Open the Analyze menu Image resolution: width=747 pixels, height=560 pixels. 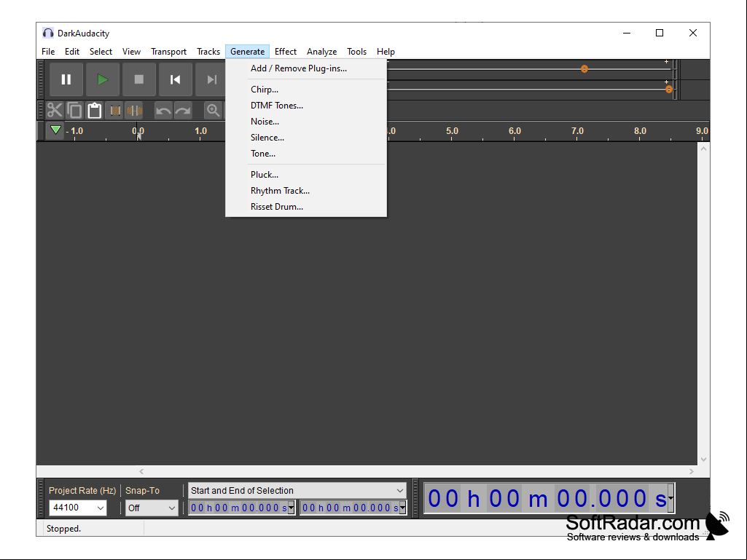321,52
